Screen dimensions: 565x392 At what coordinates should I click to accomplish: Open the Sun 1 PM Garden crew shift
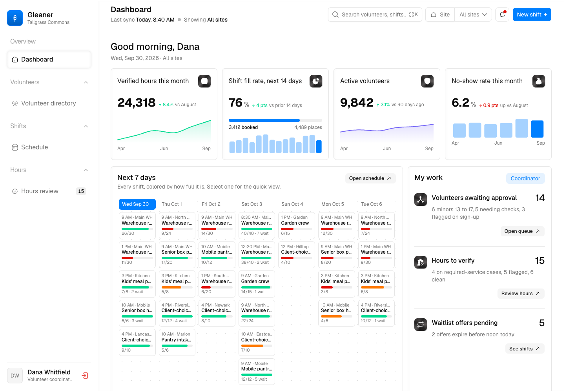tap(297, 225)
